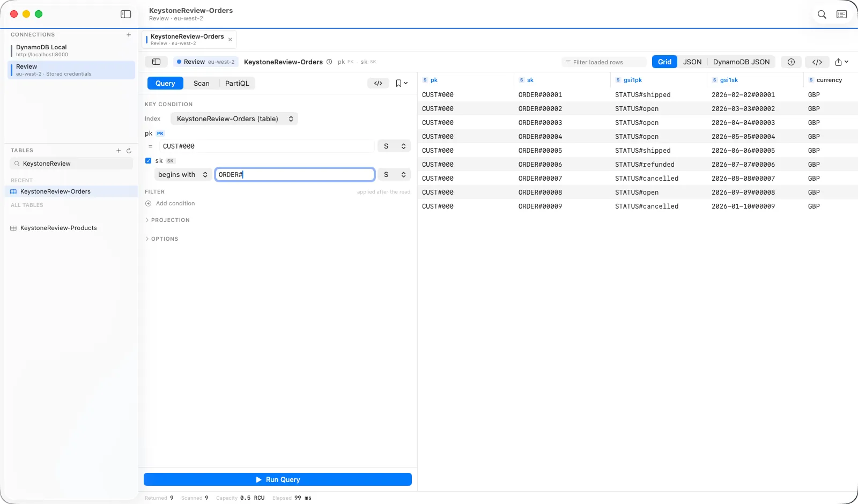This screenshot has width=858, height=504.
Task: Switch results to DynamoDB JSON view
Action: coord(741,62)
